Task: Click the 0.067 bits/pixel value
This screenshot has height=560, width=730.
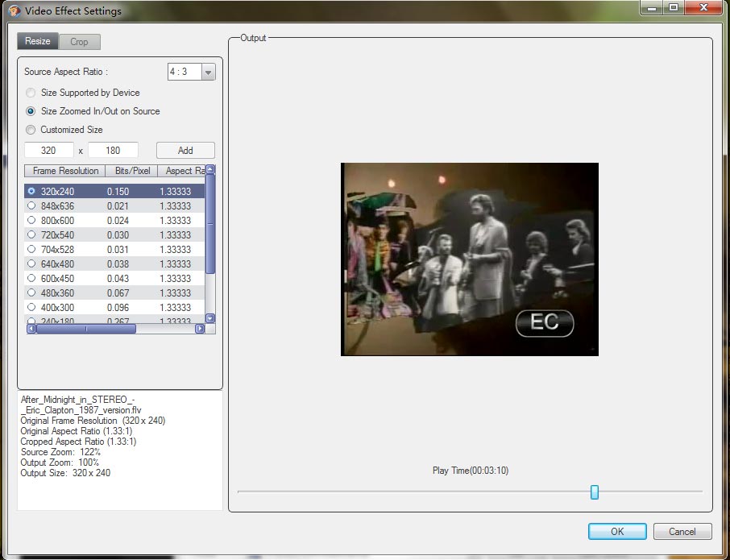Action: click(x=118, y=292)
